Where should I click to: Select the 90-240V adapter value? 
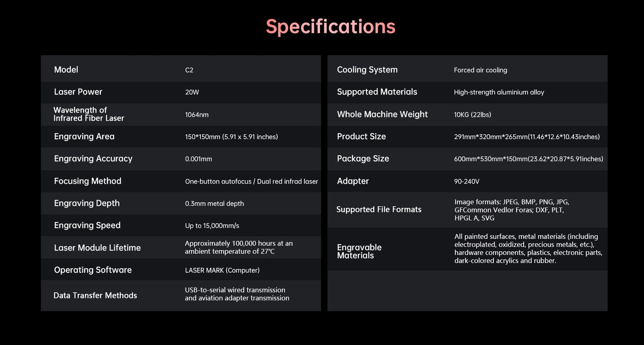pos(466,181)
